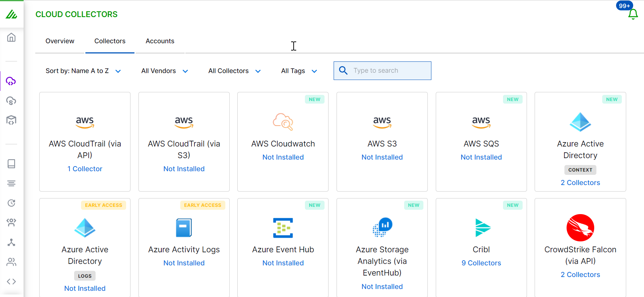
Task: Click the AWS S3 card title
Action: point(382,144)
